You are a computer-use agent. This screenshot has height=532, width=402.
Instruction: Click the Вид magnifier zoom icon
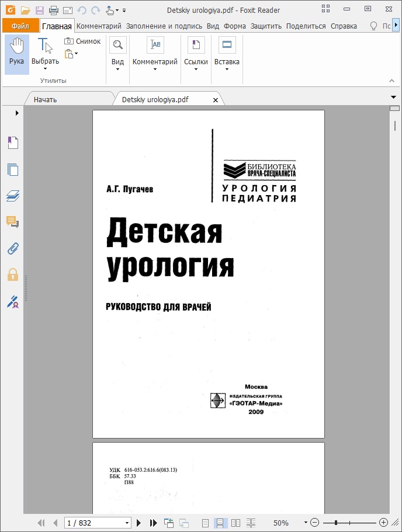coord(118,45)
